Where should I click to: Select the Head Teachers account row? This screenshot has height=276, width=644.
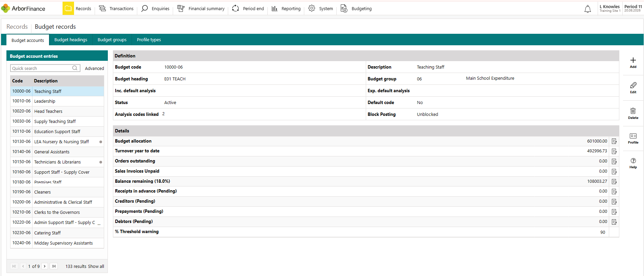tap(57, 111)
